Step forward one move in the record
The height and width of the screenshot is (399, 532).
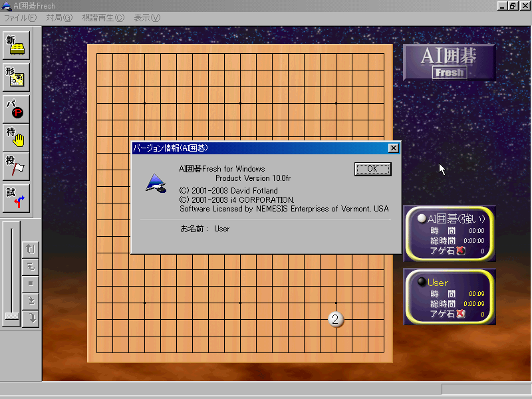click(x=31, y=301)
